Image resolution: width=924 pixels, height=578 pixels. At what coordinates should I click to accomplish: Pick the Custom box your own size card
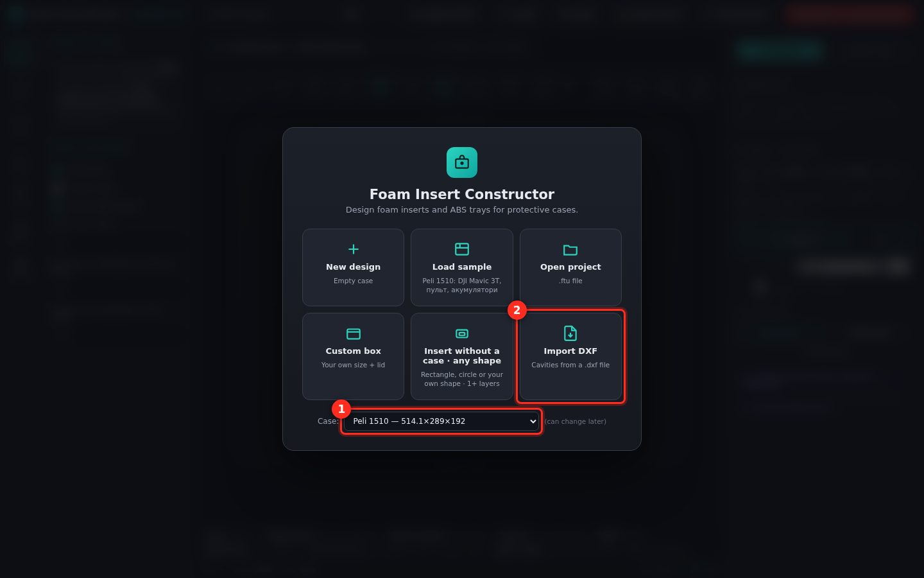pyautogui.click(x=353, y=356)
